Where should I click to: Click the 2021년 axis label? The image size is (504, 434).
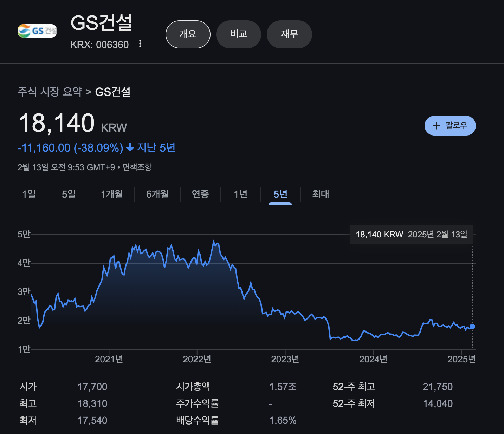(x=109, y=359)
